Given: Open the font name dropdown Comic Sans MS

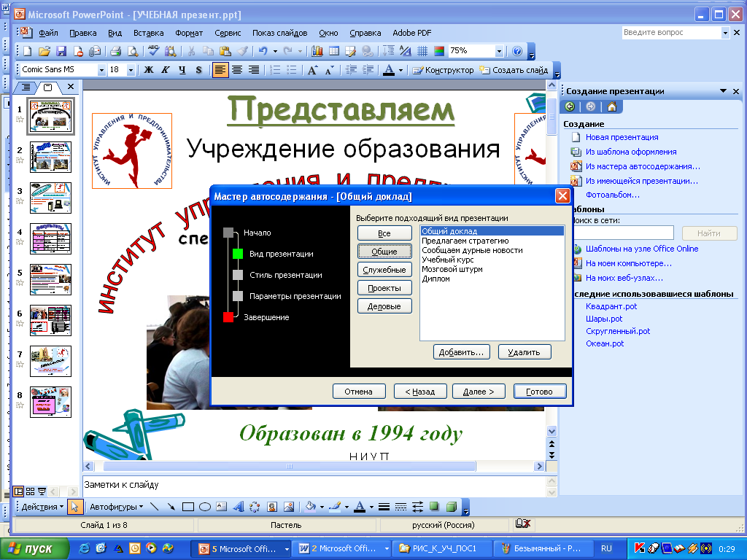Looking at the screenshot, I should 101,70.
